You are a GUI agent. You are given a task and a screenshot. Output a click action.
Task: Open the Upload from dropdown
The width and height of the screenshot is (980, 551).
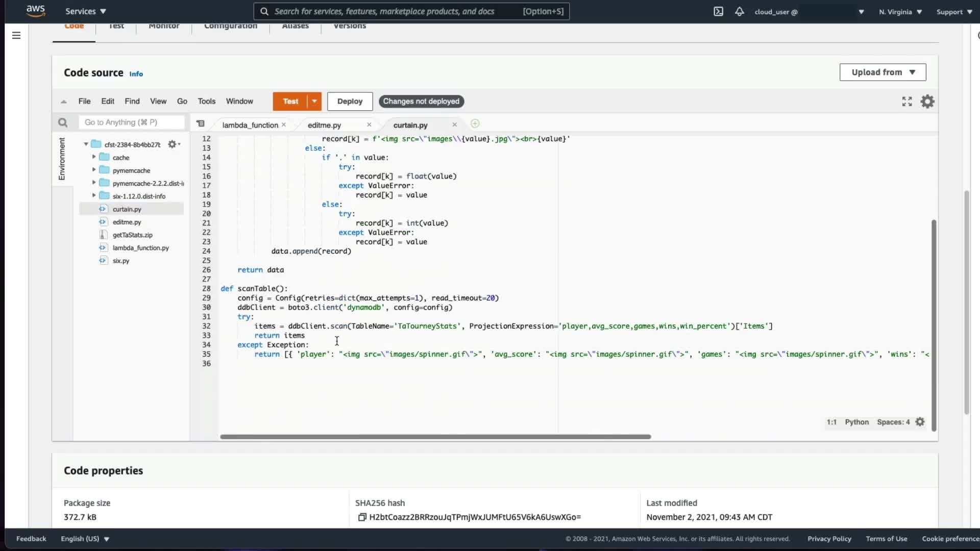click(x=883, y=72)
